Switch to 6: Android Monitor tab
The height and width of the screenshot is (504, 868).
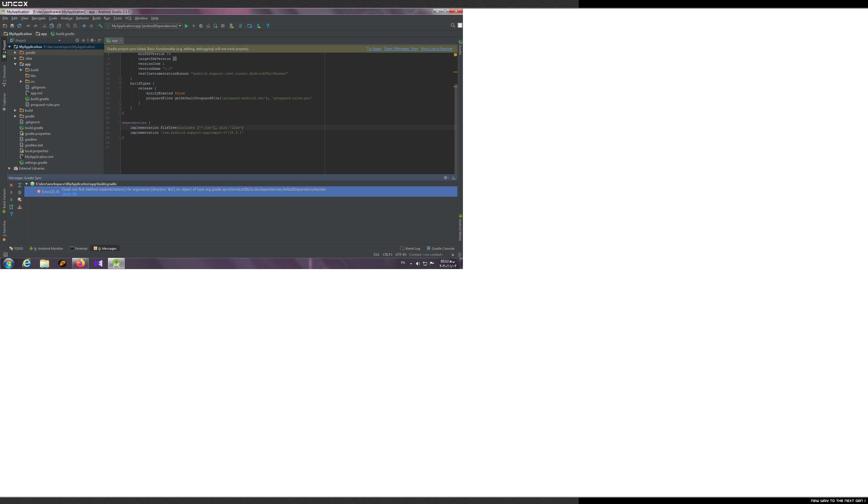(47, 248)
